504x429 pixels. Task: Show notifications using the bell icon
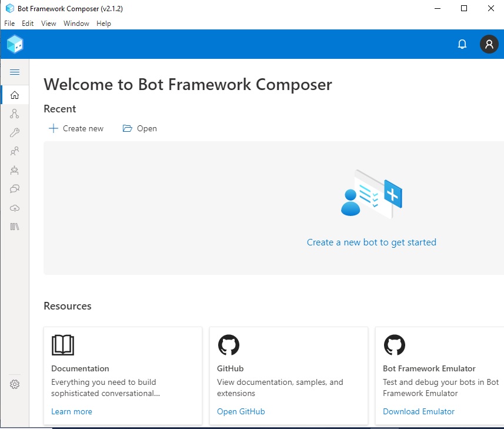click(462, 44)
